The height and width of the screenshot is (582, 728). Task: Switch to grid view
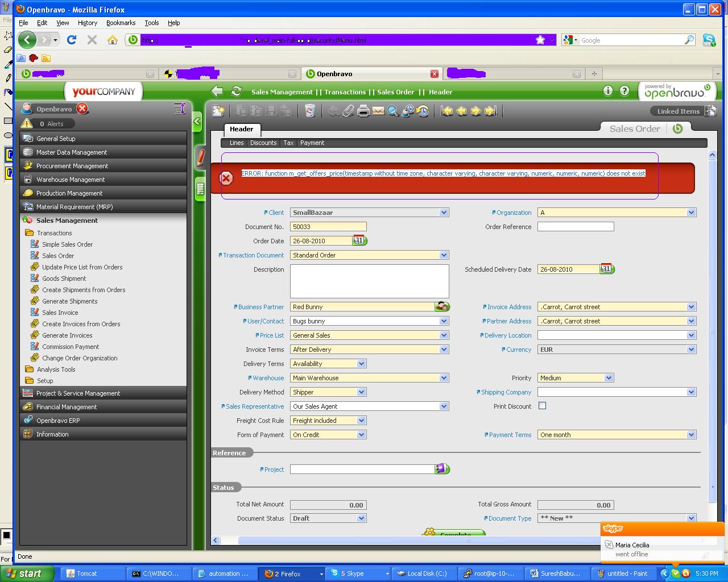(200, 189)
